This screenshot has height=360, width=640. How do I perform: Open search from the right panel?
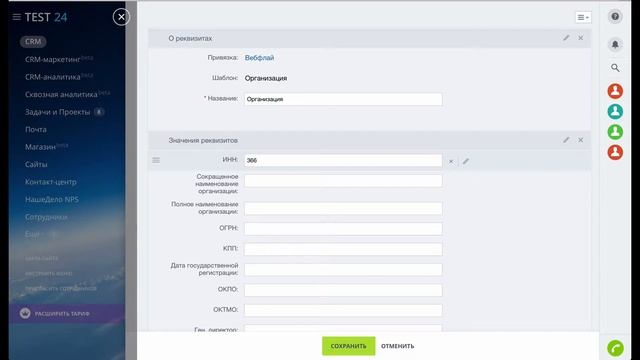point(615,68)
